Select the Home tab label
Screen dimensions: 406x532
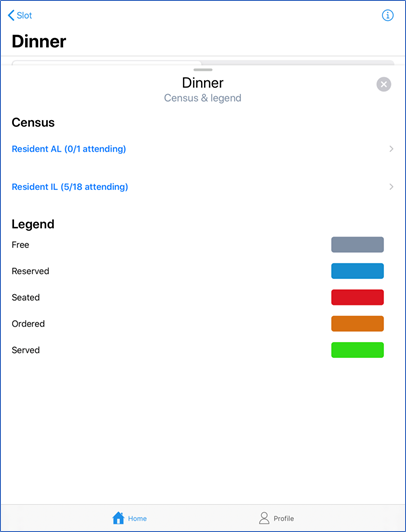click(137, 518)
